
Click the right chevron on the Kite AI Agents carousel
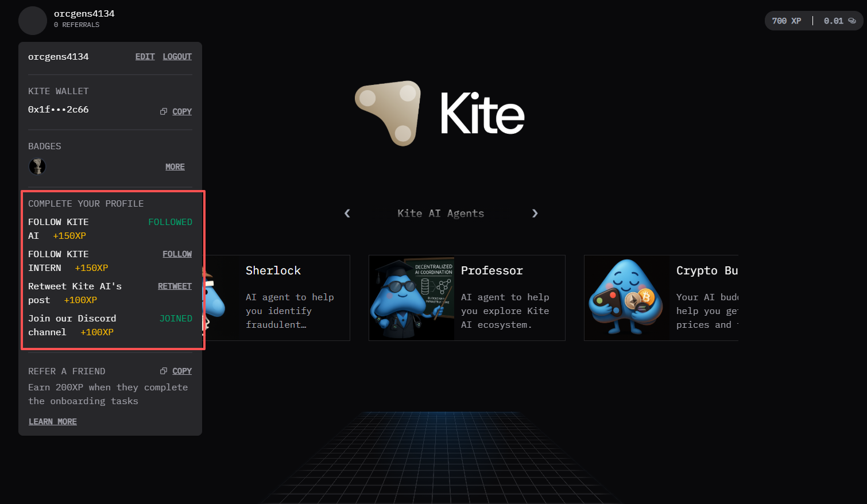535,213
